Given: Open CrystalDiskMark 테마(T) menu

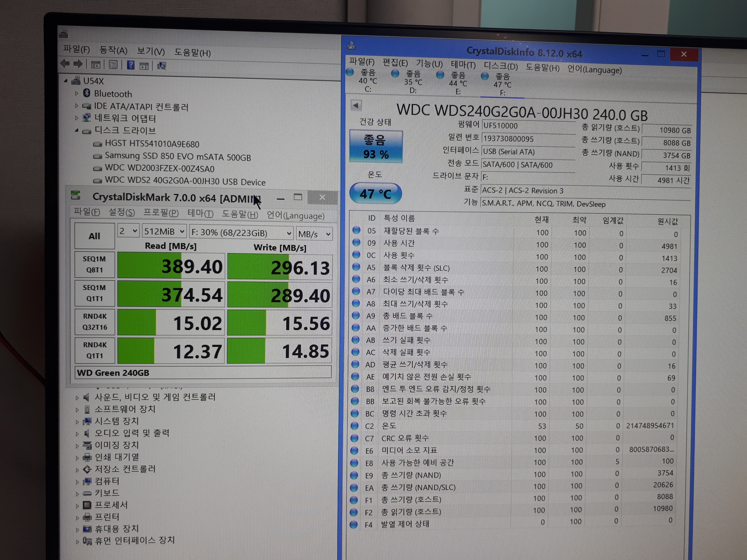Looking at the screenshot, I should pos(200,214).
